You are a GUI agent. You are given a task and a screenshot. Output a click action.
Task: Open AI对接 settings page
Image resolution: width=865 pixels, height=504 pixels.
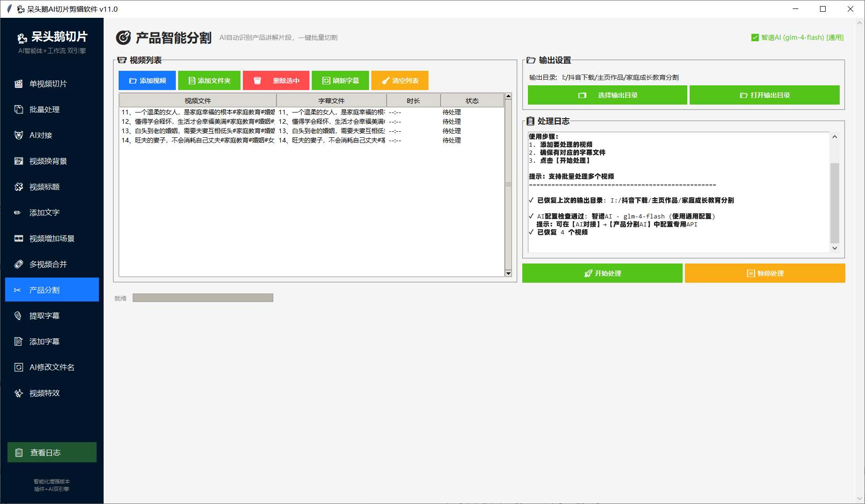[52, 135]
